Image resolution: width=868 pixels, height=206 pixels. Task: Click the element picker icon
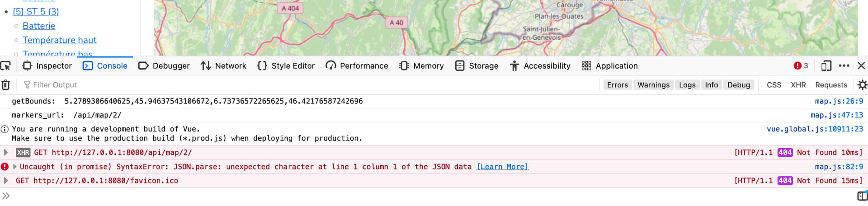pyautogui.click(x=6, y=66)
